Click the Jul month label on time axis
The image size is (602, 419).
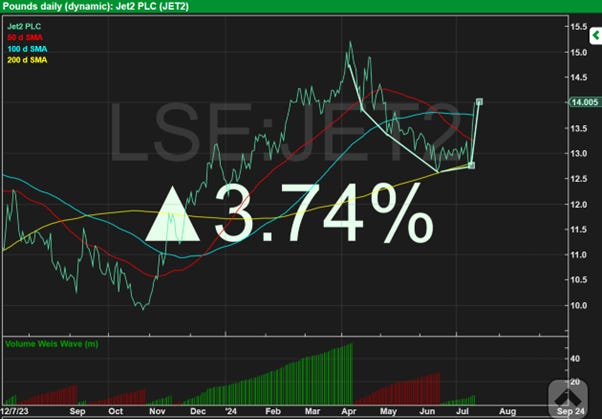coord(463,411)
